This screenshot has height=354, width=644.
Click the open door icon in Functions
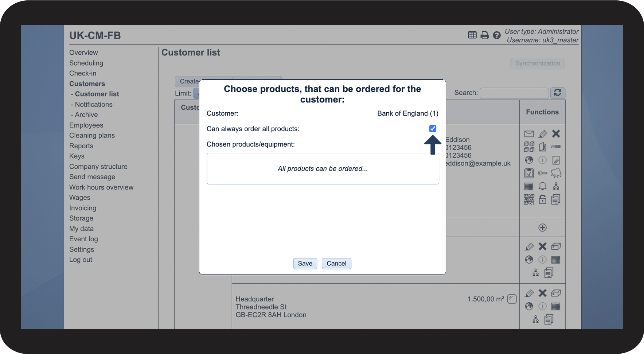pos(543,147)
